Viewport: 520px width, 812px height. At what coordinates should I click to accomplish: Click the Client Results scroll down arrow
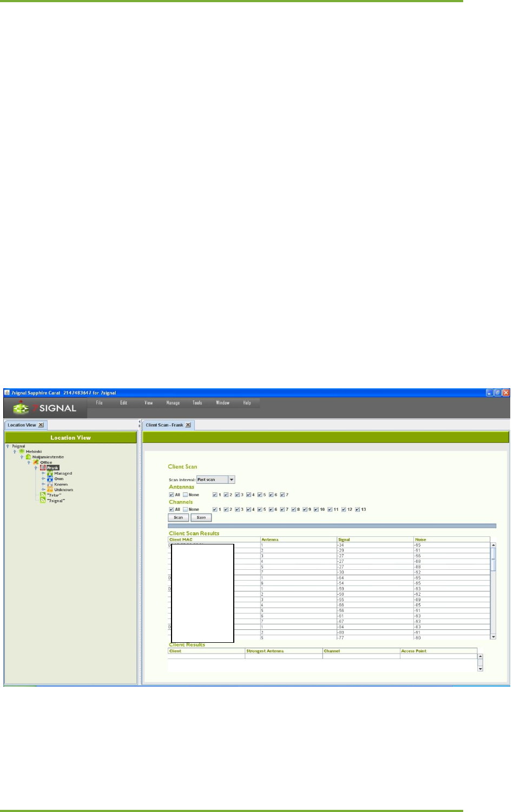coord(480,669)
